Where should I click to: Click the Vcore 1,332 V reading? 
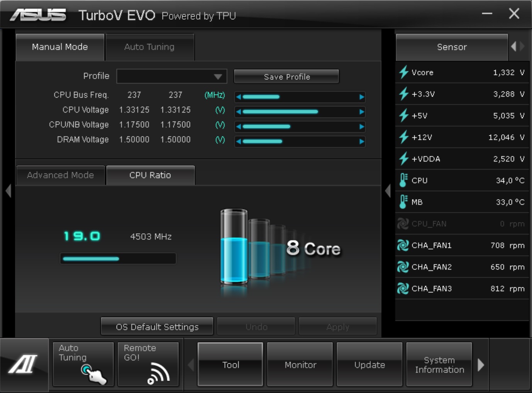tap(508, 73)
